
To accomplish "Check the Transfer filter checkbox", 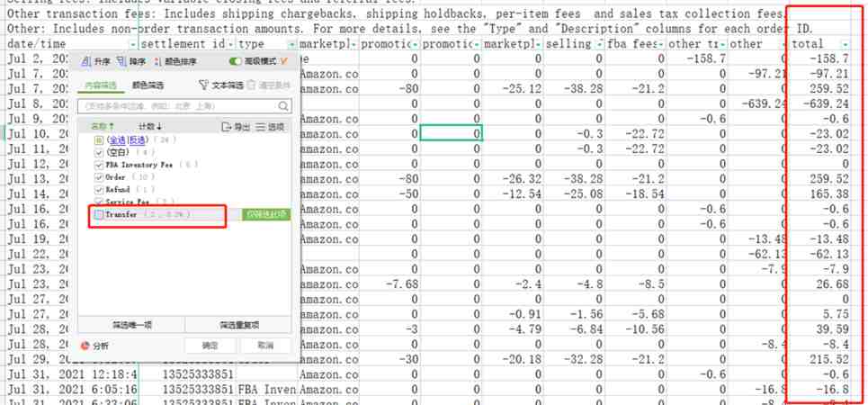I will (x=99, y=214).
